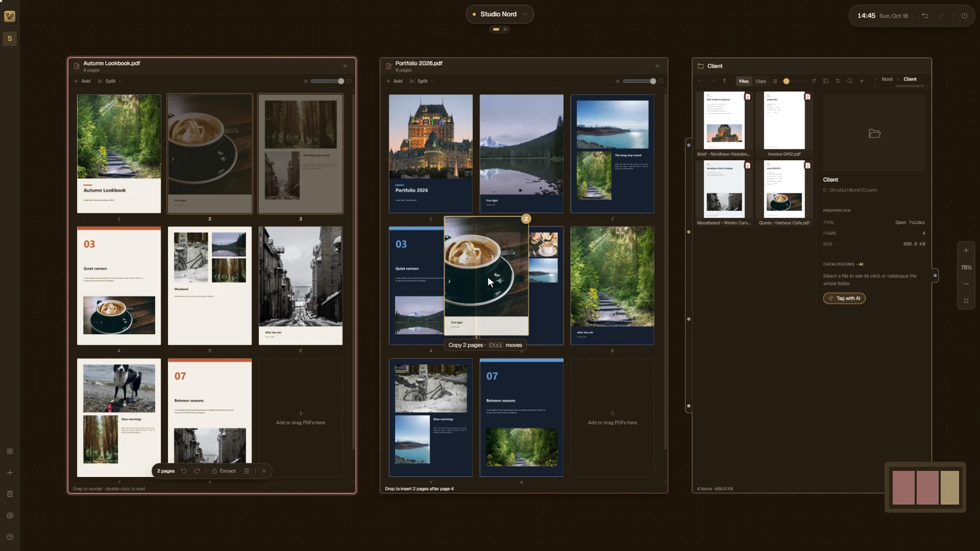Rotate selected pages clockwise in selection bar

coord(197,471)
